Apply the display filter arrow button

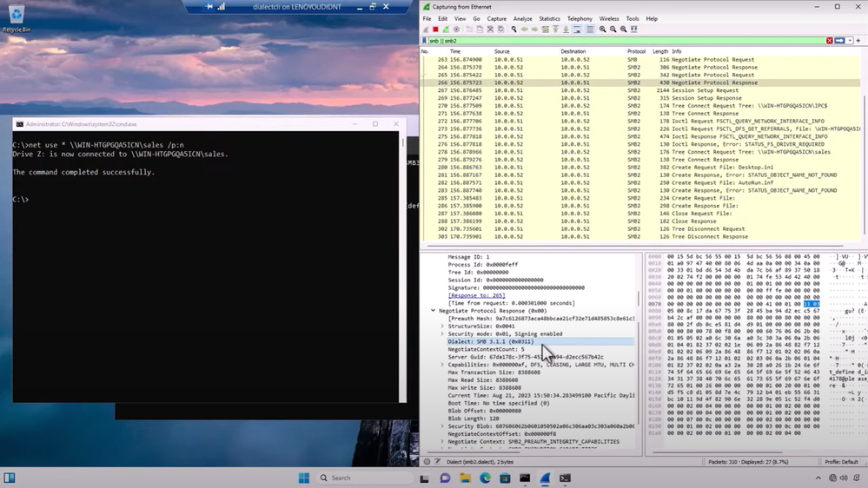839,41
